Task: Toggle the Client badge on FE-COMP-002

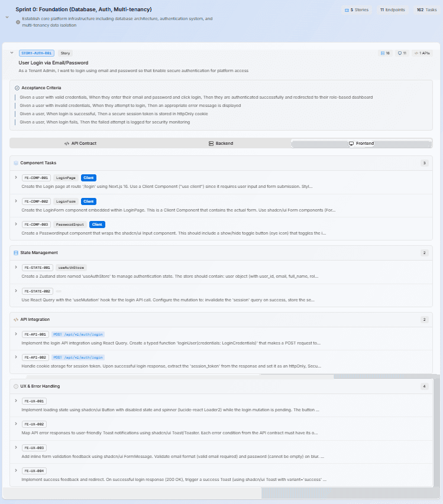Action: [x=88, y=201]
